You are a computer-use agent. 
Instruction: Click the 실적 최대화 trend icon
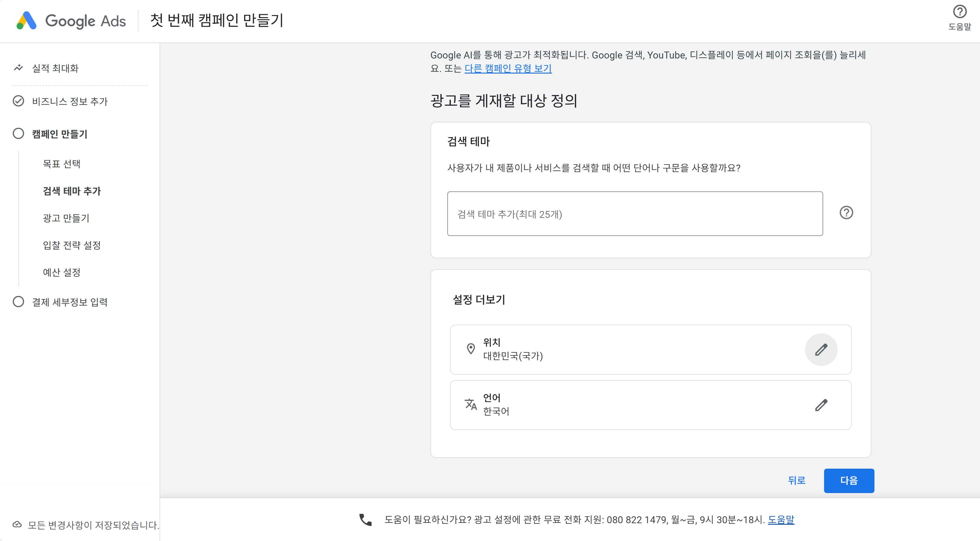[18, 68]
